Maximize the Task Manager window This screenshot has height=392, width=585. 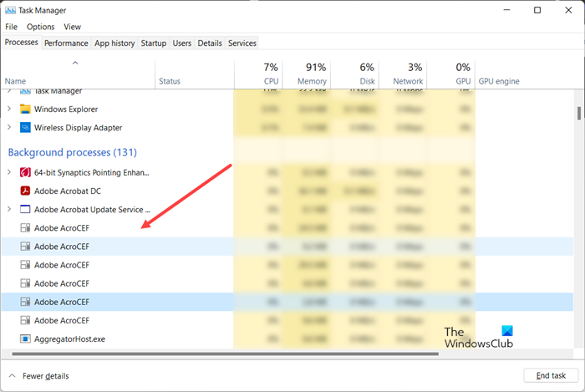(x=537, y=10)
